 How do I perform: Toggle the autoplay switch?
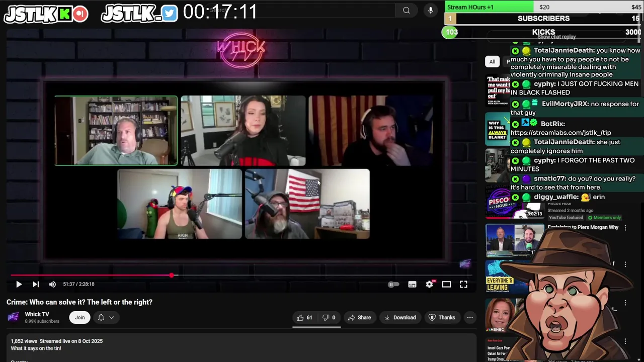point(393,285)
